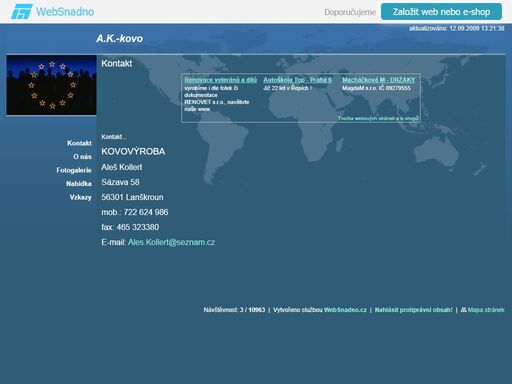512x384 pixels.
Task: Open the O nás menu item
Action: [x=82, y=157]
